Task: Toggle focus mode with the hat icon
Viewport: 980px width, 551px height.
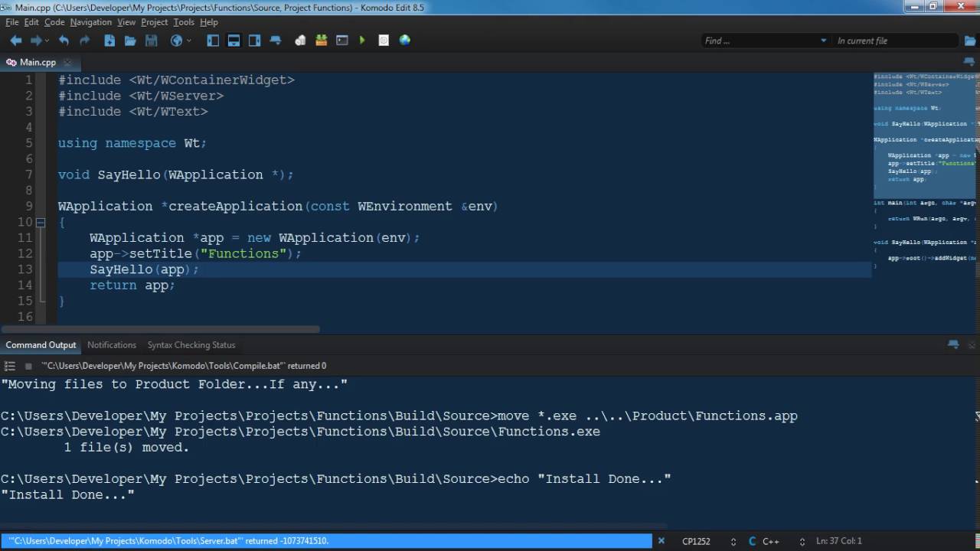Action: (276, 41)
